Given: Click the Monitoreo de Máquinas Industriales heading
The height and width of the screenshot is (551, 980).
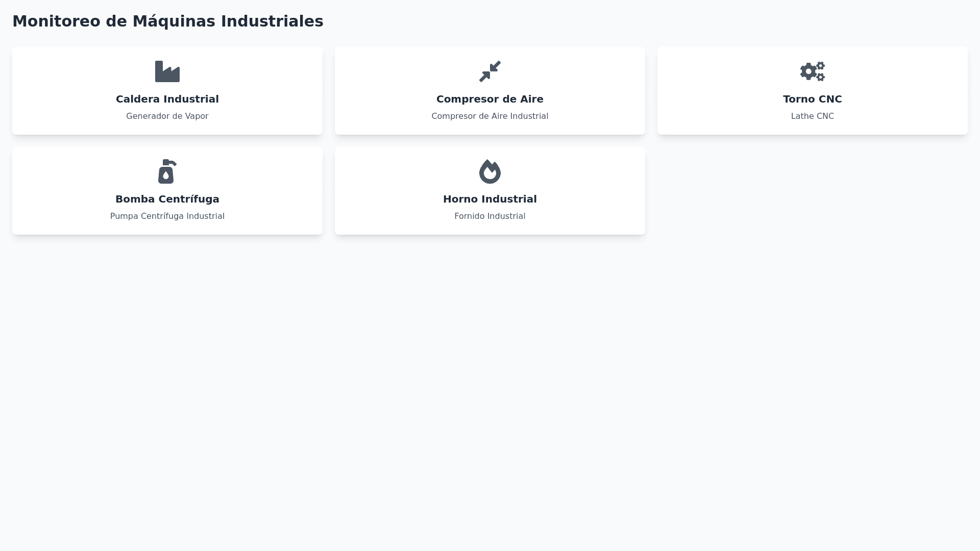Looking at the screenshot, I should pos(168,21).
